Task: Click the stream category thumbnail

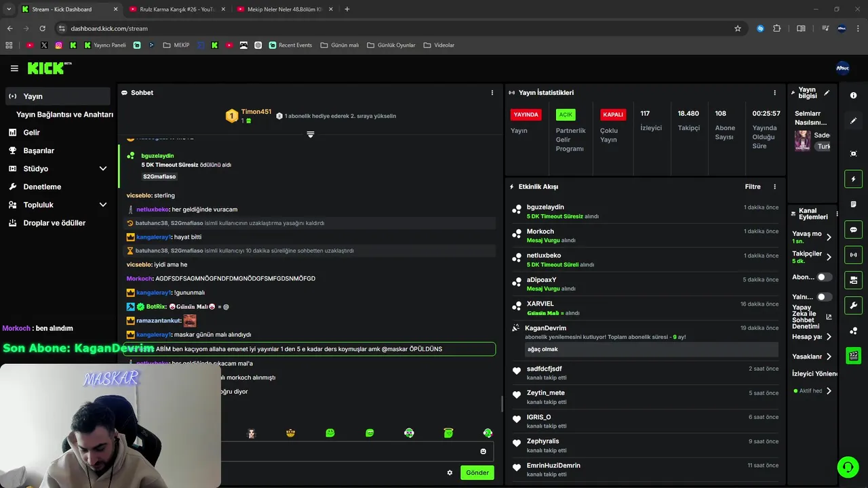Action: tap(803, 140)
